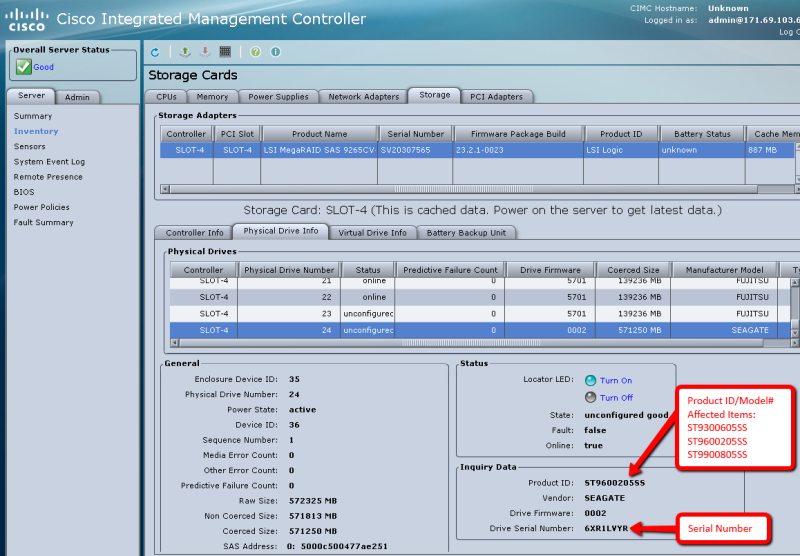
Task: Click the Locator LED Turn Off indicator icon
Action: click(x=590, y=397)
